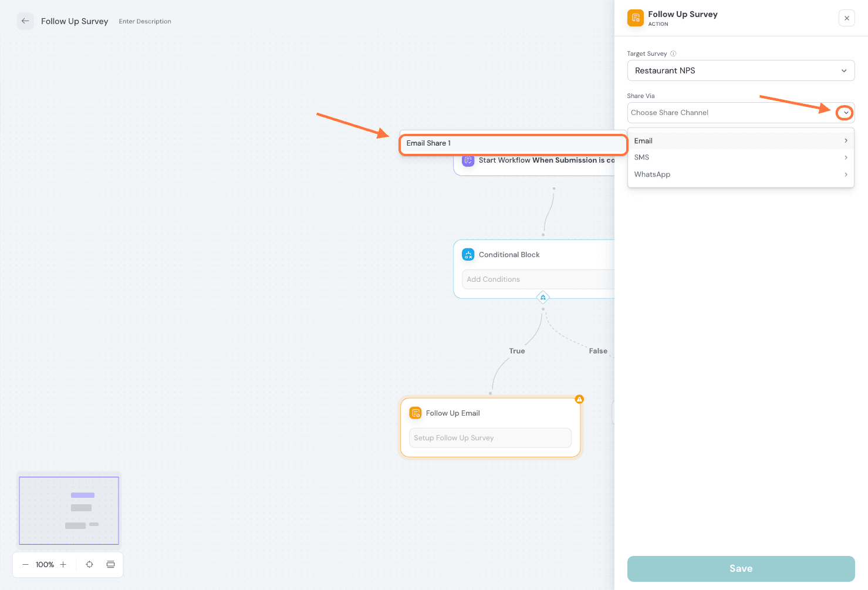Click the workflow minimap thumbnail

click(69, 510)
